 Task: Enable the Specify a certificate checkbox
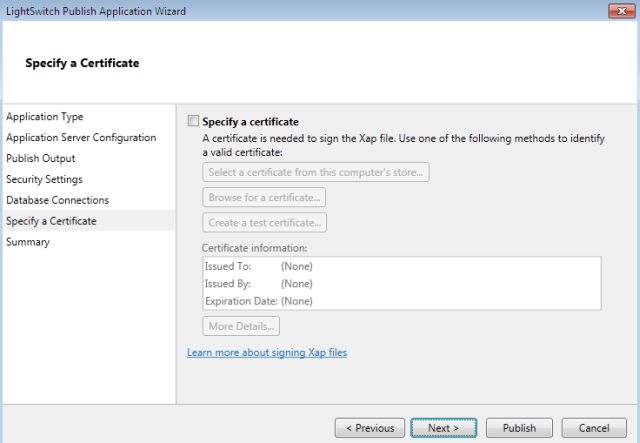[193, 122]
